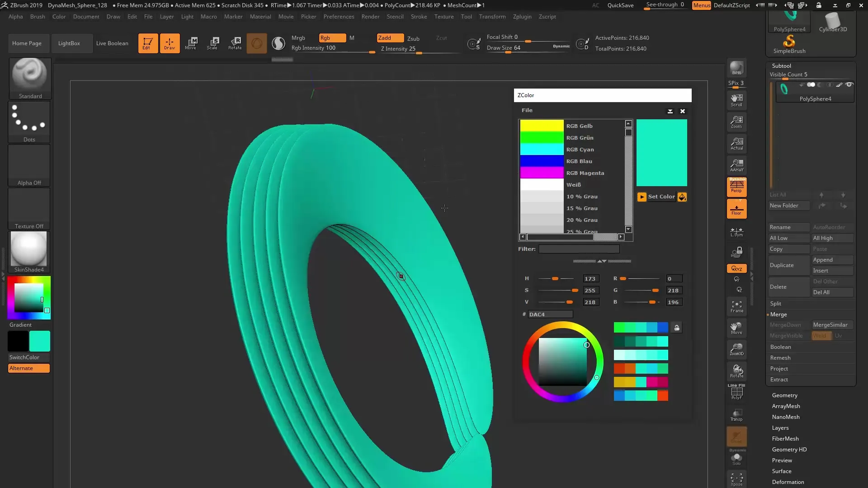Toggle Solo mode

(x=736, y=459)
